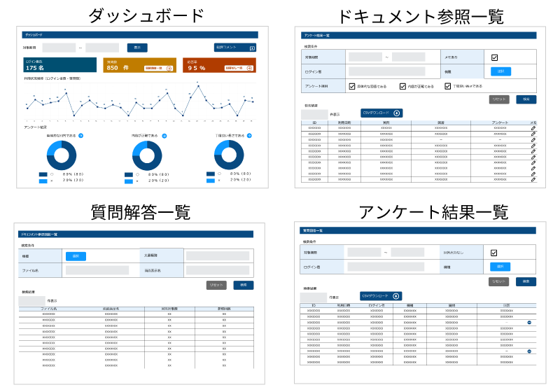This screenshot has width=560, height=392.
Task: Toggle the 内容が正確である checkbox
Action: (402, 87)
